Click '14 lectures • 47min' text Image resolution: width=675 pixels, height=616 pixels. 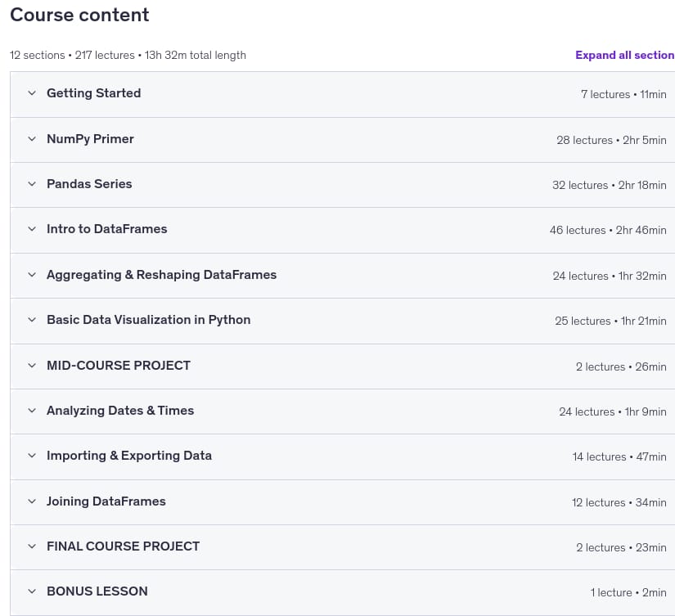point(619,456)
